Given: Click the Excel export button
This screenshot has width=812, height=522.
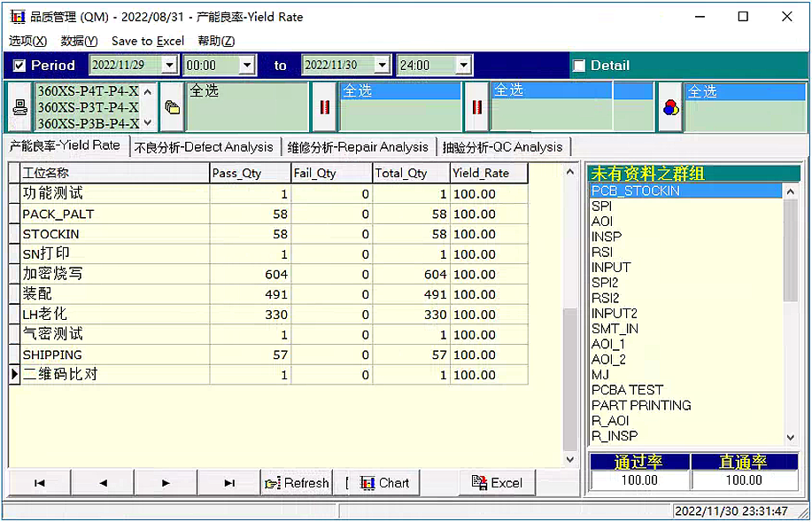Looking at the screenshot, I should pos(498,483).
